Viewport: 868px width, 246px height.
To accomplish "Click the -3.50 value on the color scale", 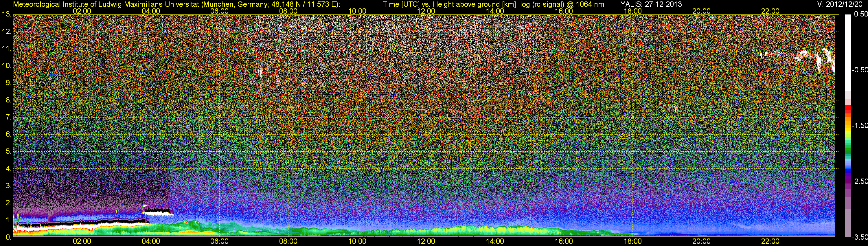I will click(860, 237).
